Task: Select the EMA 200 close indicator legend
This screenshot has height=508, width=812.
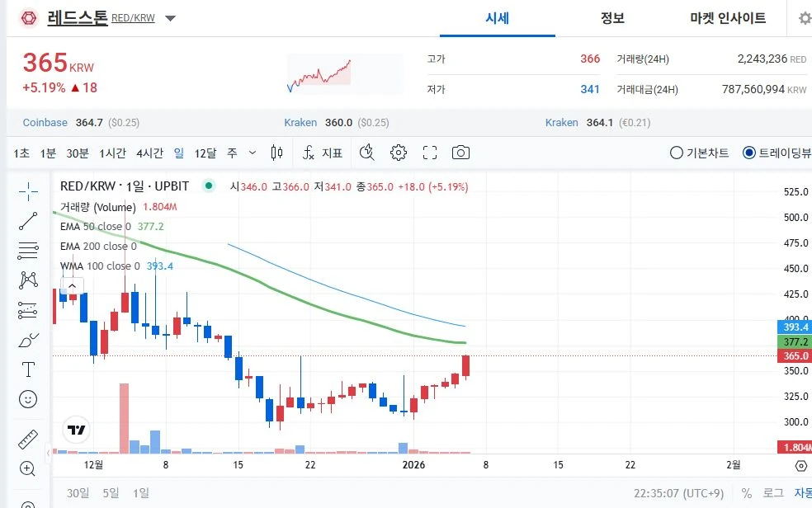Action: [x=98, y=247]
